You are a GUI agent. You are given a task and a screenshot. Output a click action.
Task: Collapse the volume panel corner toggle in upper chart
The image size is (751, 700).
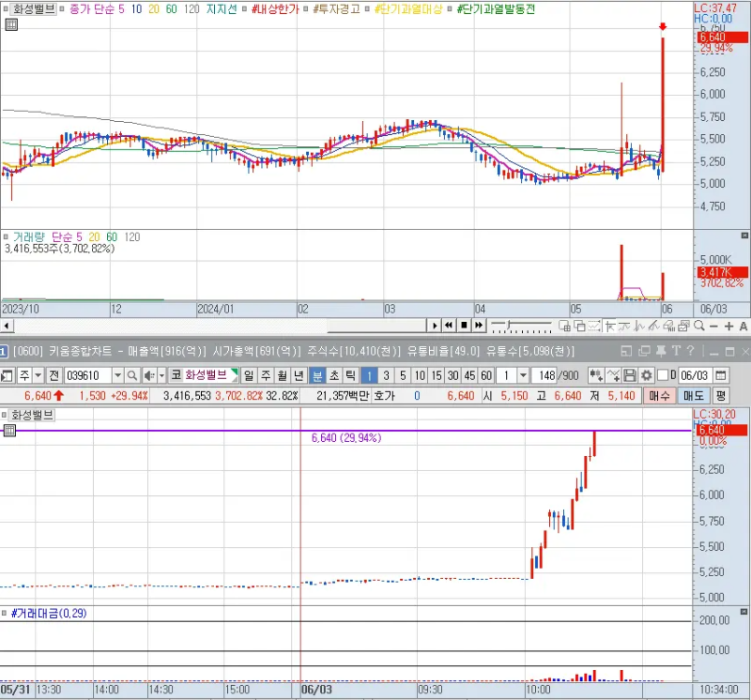pos(744,236)
